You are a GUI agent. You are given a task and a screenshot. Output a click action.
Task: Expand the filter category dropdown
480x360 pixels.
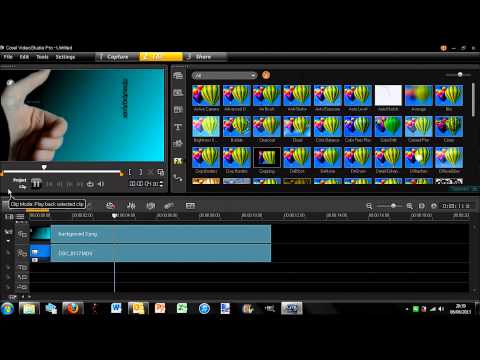(224, 76)
